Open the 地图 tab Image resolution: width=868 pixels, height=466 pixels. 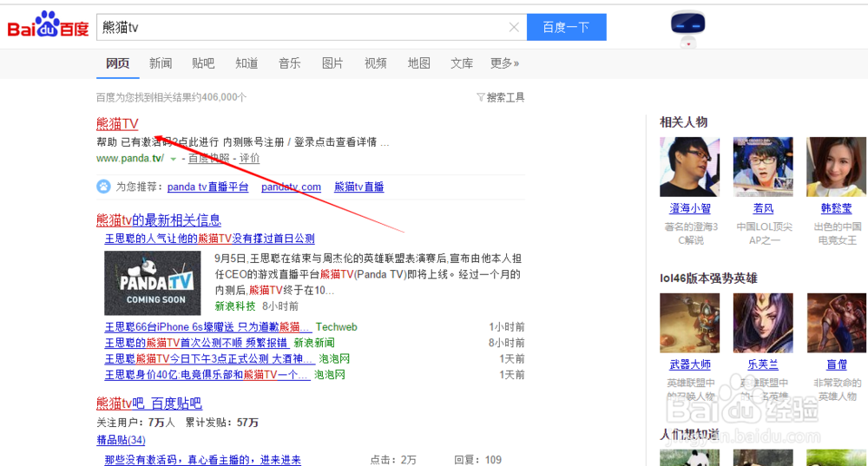[418, 63]
